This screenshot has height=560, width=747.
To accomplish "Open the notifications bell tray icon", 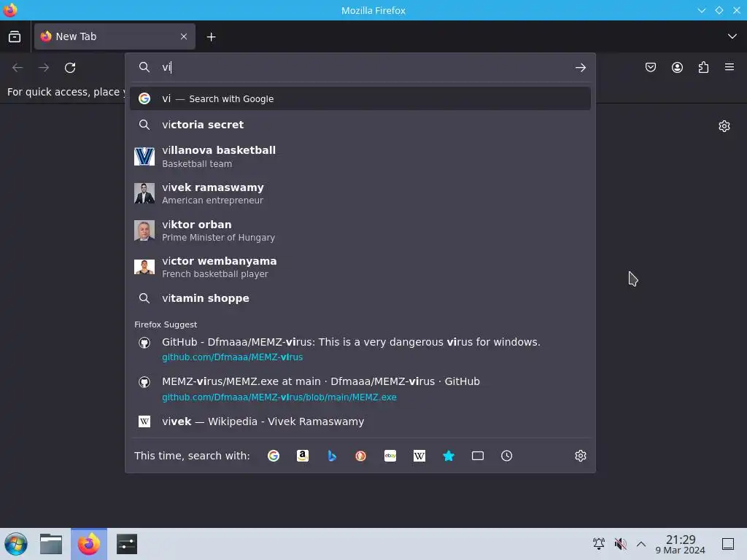I will point(599,543).
